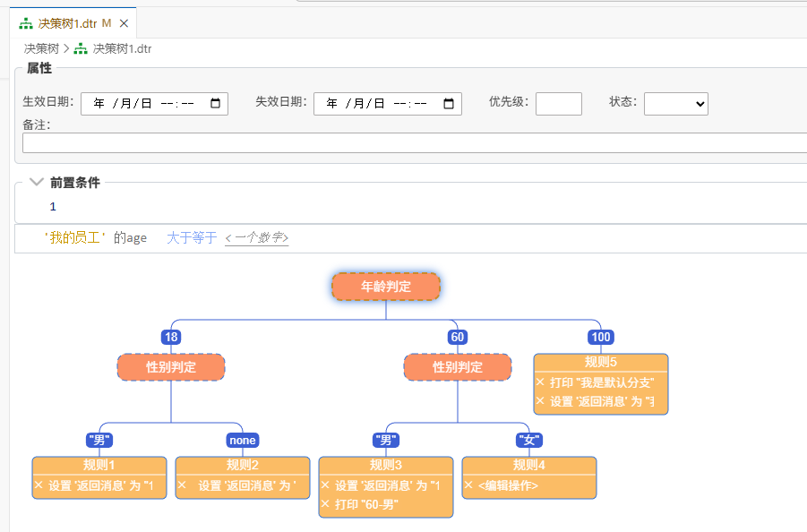The height and width of the screenshot is (532, 807).
Task: Open calendar picker for 生效日期
Action: click(215, 104)
